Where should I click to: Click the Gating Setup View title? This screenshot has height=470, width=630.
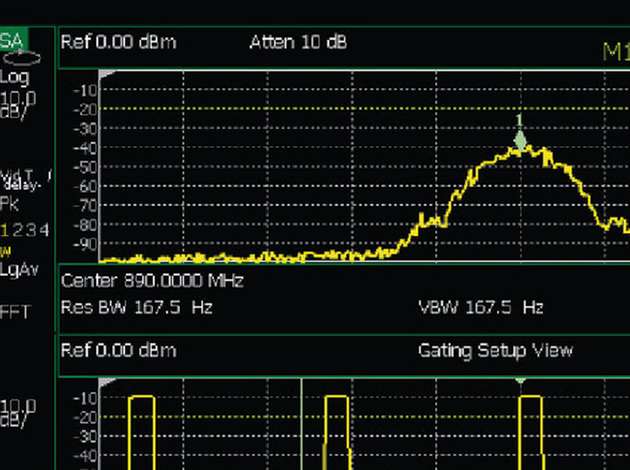495,351
